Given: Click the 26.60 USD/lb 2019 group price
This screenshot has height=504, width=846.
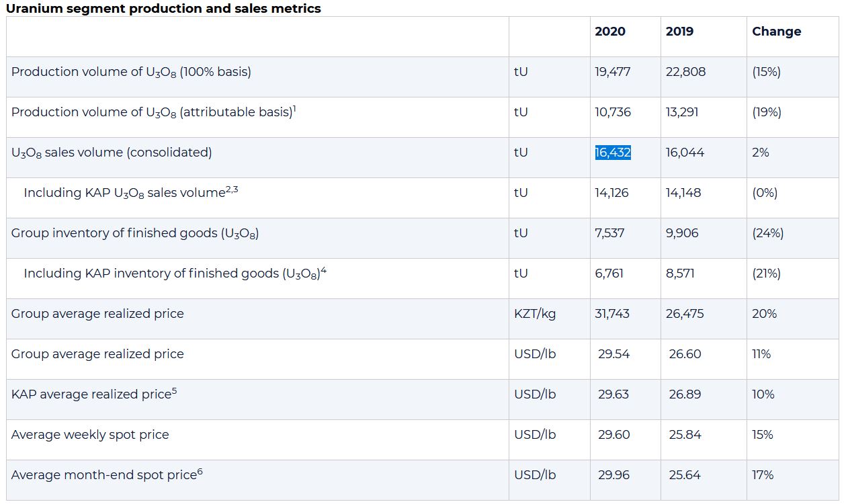Looking at the screenshot, I should 685,354.
